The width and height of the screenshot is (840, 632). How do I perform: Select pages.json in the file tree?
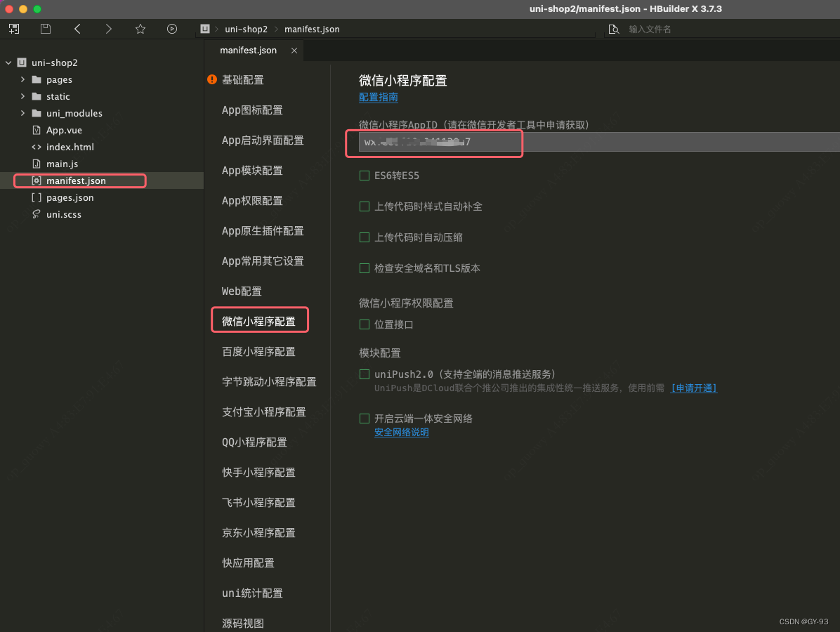pyautogui.click(x=70, y=197)
